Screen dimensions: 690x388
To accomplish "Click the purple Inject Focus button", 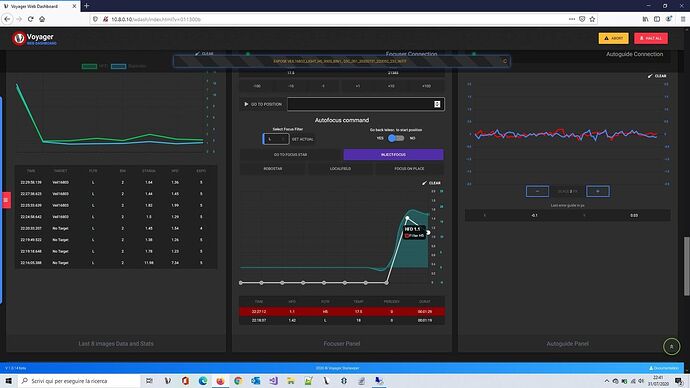I will coord(393,155).
